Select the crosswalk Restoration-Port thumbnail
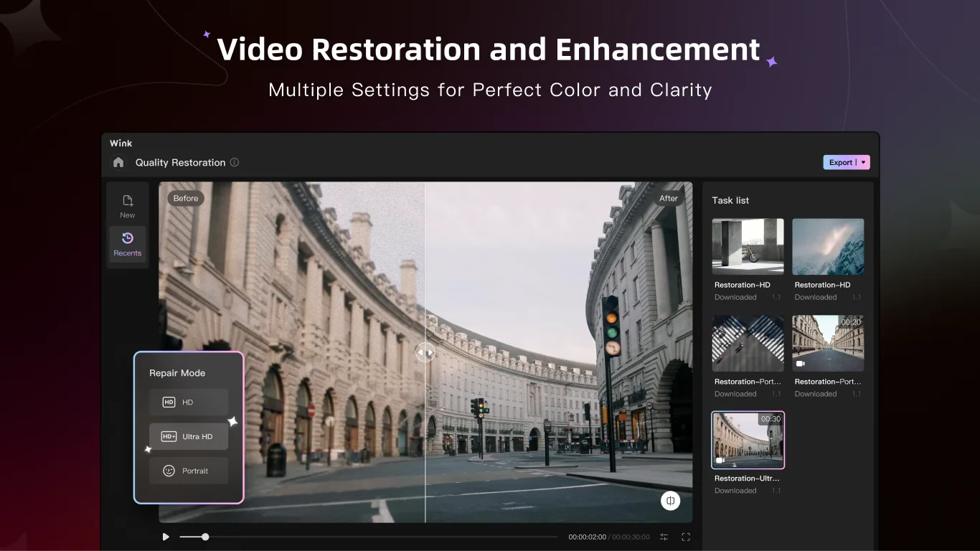The width and height of the screenshot is (980, 551). click(x=748, y=344)
